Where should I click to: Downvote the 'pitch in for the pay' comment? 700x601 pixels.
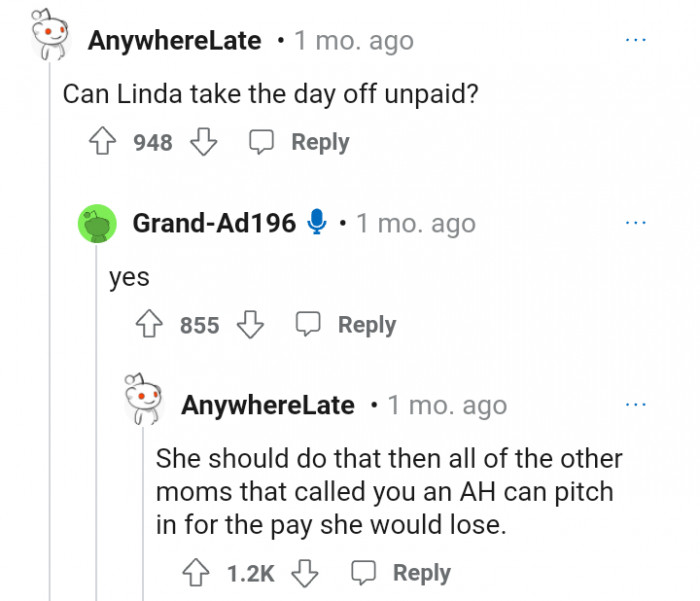point(305,573)
